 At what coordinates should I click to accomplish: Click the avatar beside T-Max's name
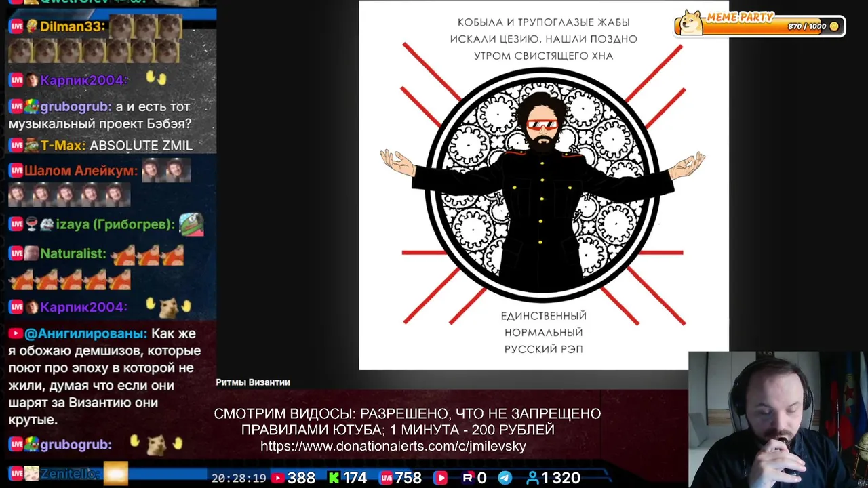point(32,145)
